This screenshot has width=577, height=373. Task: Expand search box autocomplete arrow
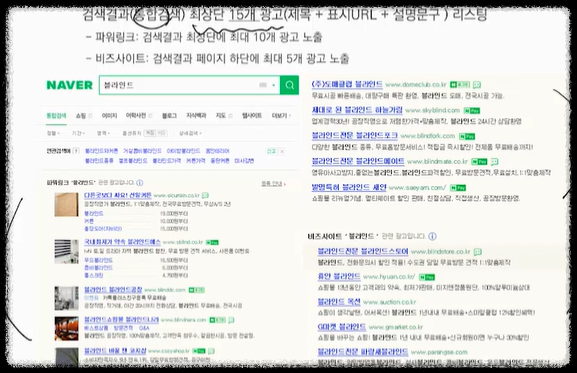coord(273,85)
